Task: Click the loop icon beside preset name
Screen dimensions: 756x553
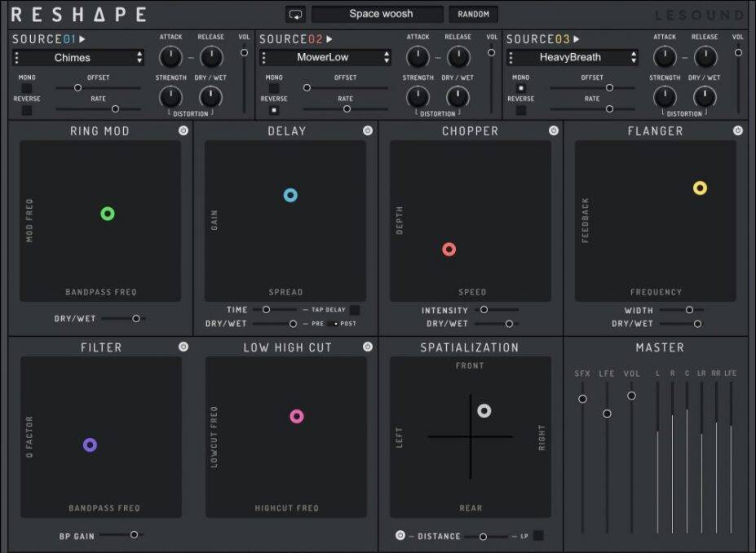Action: point(295,15)
